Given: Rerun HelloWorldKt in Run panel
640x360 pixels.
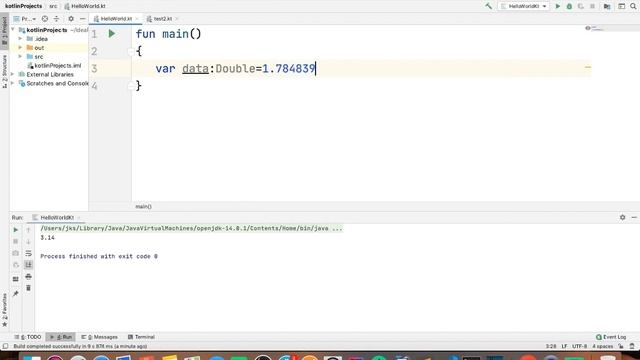Looking at the screenshot, I should point(16,230).
